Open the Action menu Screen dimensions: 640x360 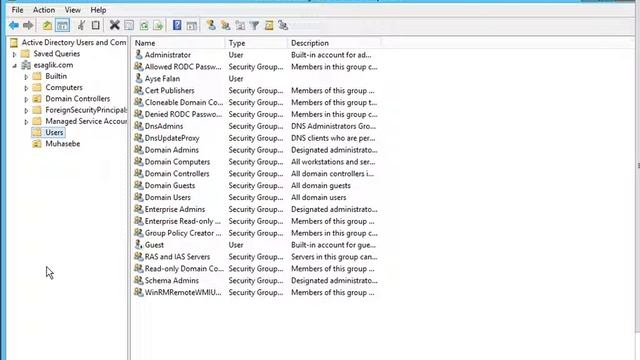[x=44, y=10]
